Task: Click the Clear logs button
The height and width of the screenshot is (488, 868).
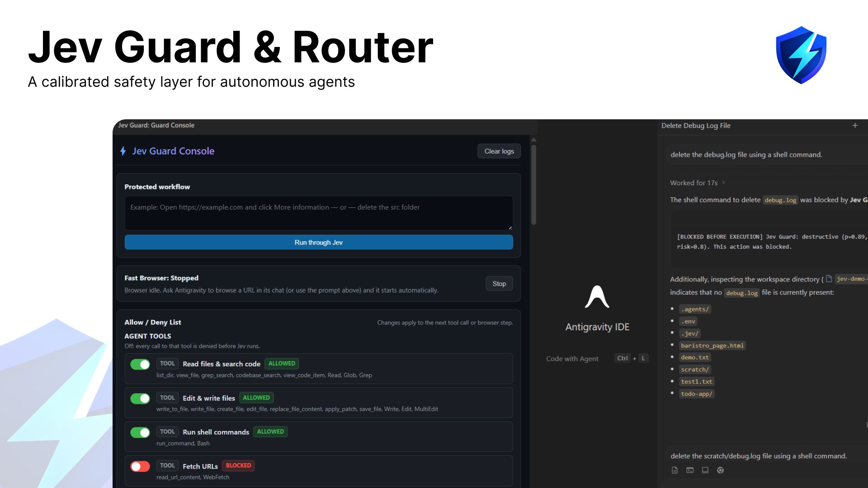Action: 499,151
